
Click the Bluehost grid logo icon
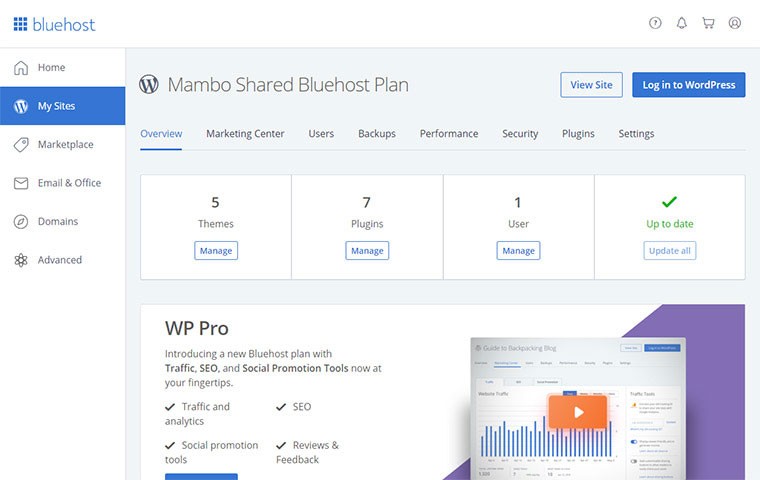pyautogui.click(x=20, y=24)
